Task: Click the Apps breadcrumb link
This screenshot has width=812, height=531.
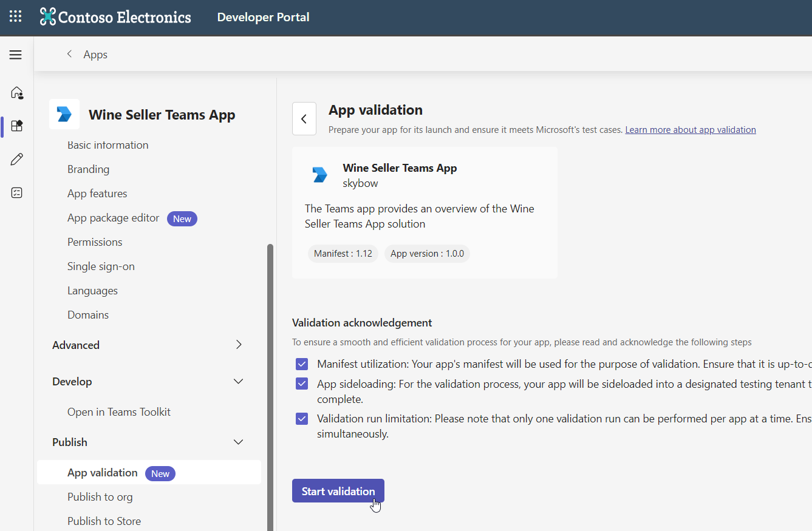Action: (95, 55)
